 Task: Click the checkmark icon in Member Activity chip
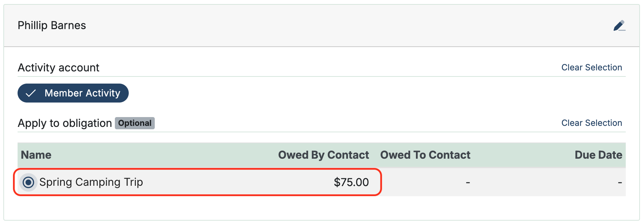(31, 93)
